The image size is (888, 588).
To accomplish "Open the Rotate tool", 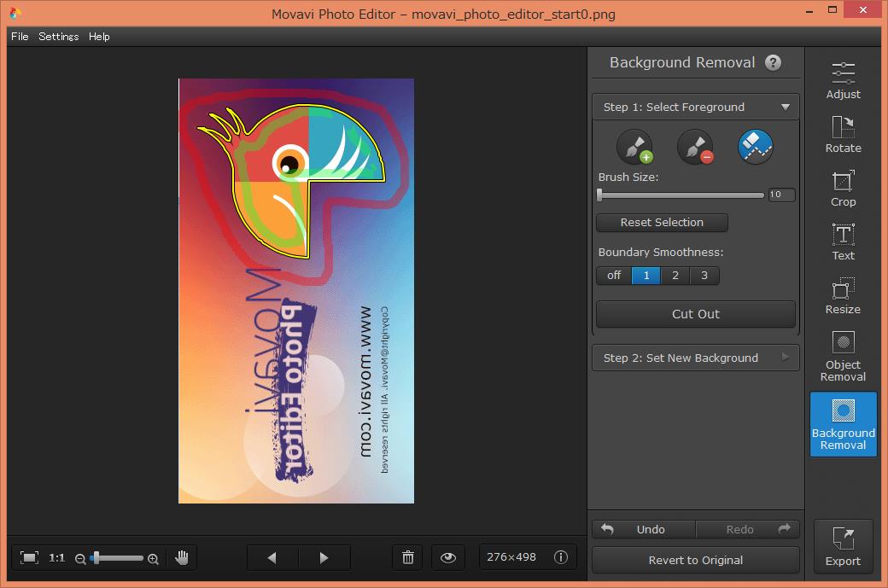I will tap(843, 135).
